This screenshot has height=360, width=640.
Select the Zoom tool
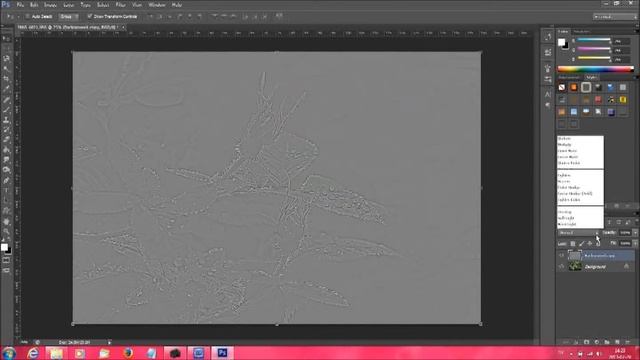pos(6,231)
